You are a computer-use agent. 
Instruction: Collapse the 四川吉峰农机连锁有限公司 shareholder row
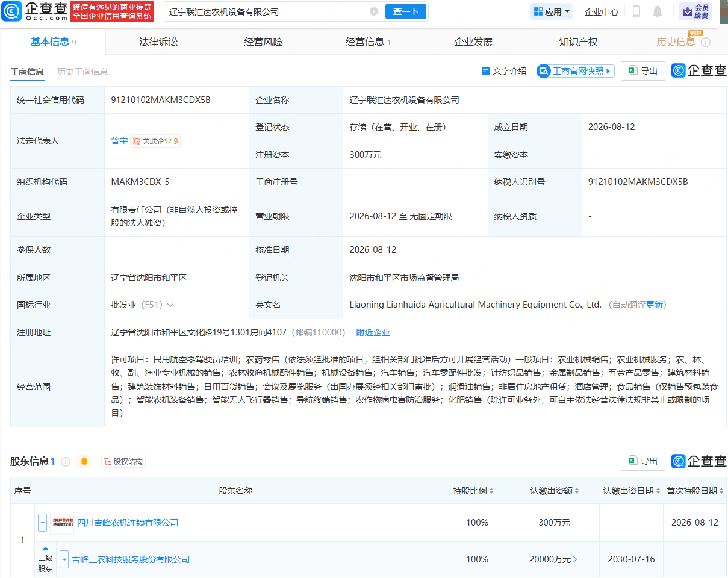pyautogui.click(x=42, y=522)
